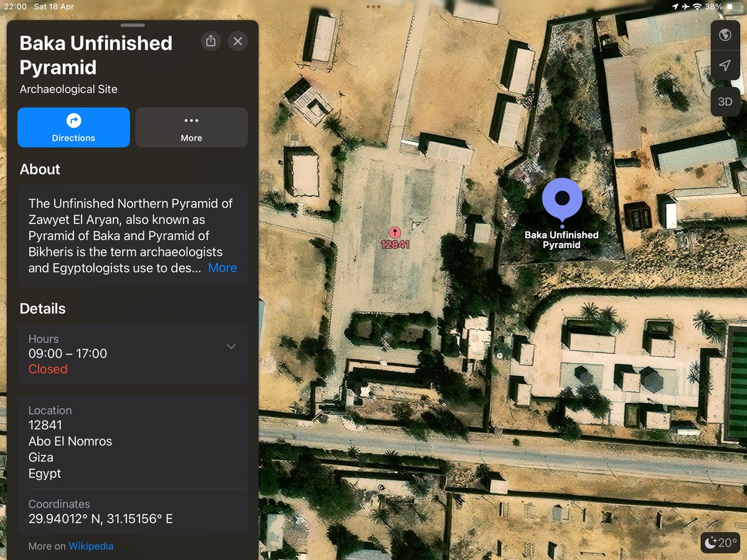Viewport: 747px width, 560px height.
Task: Tap the red Closed status text
Action: tap(48, 369)
